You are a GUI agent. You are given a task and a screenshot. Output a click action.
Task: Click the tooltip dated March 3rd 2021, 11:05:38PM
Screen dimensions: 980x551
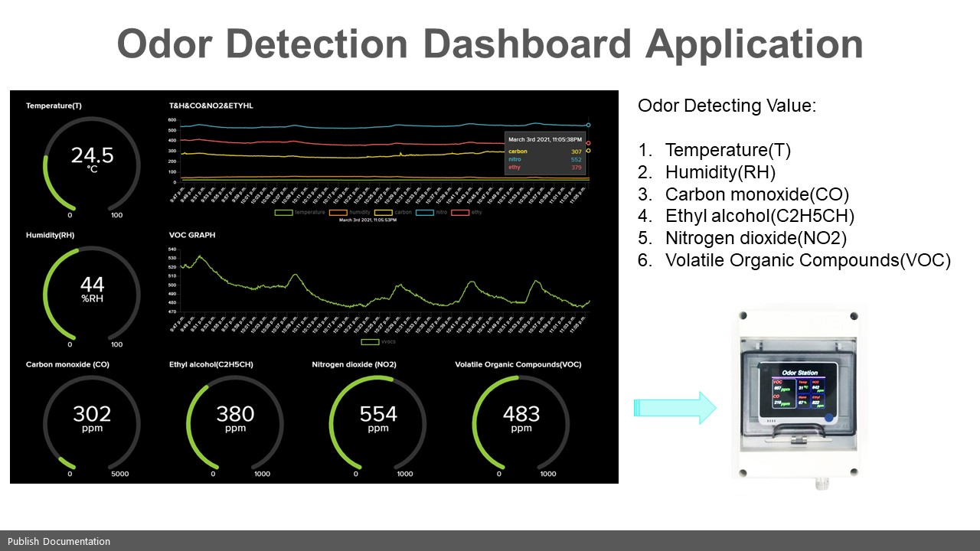point(545,152)
